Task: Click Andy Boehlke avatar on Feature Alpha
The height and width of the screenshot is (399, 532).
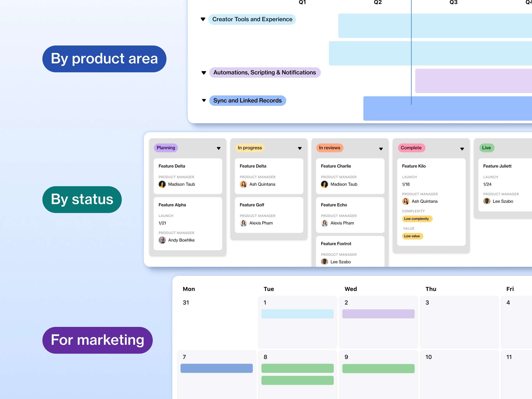Action: [162, 240]
